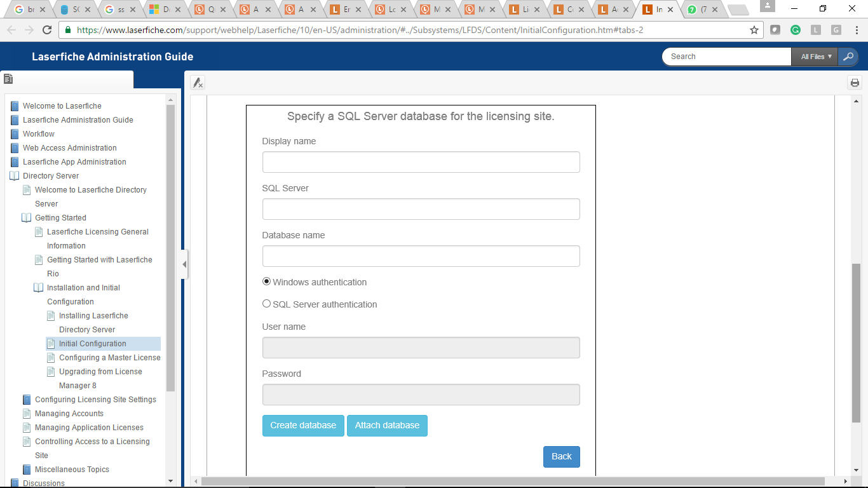Switch to the 'SC' database tab
The image size is (868, 488).
pyautogui.click(x=76, y=10)
